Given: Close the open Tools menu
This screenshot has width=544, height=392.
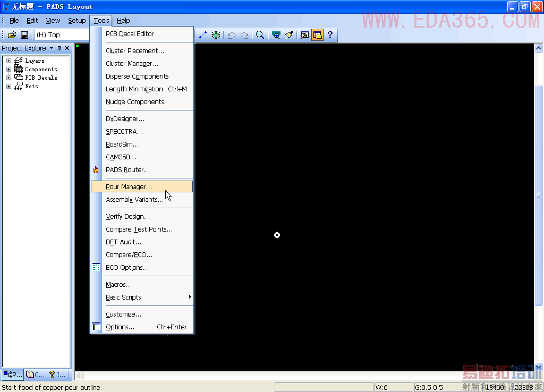Looking at the screenshot, I should tap(101, 21).
